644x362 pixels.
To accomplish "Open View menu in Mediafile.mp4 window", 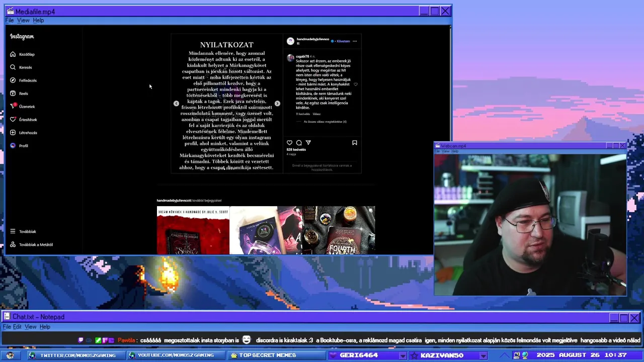I will 23,21.
